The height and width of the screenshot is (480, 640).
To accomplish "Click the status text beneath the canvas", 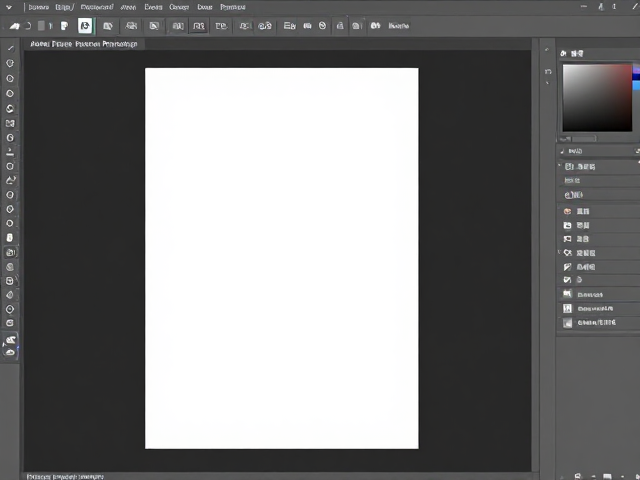I will pyautogui.click(x=65, y=476).
